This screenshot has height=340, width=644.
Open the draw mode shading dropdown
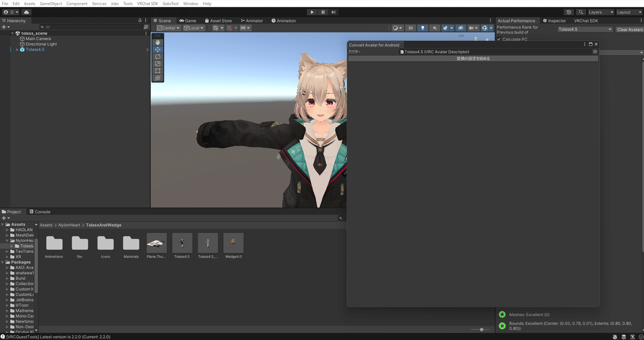tap(397, 28)
